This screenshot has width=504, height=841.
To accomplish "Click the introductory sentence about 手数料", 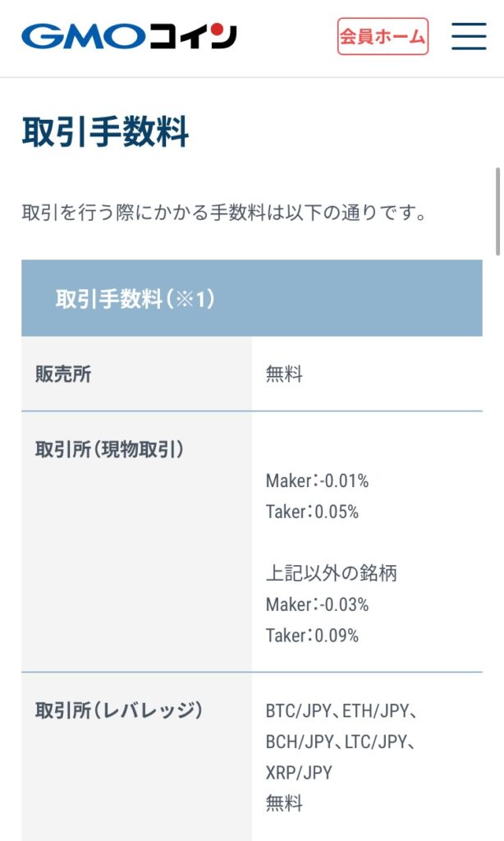I will pos(224,213).
